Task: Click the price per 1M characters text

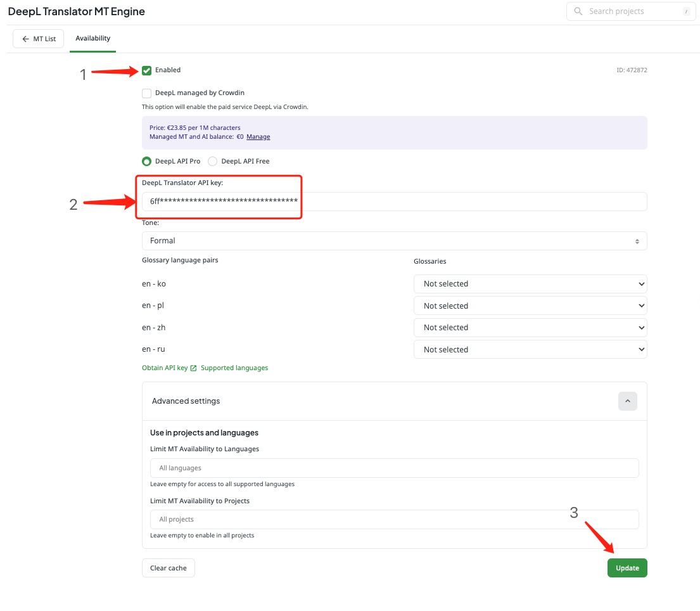Action: click(194, 128)
